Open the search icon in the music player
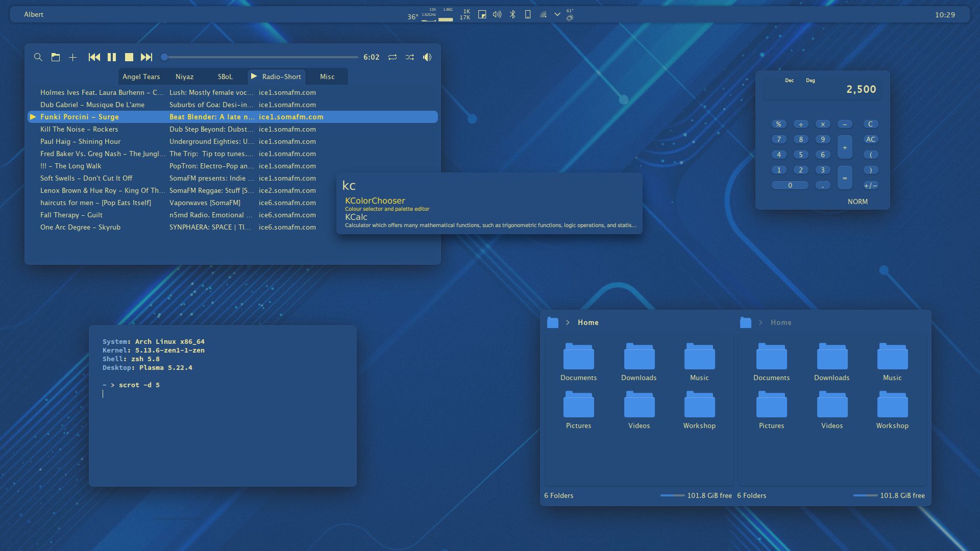 (x=38, y=57)
